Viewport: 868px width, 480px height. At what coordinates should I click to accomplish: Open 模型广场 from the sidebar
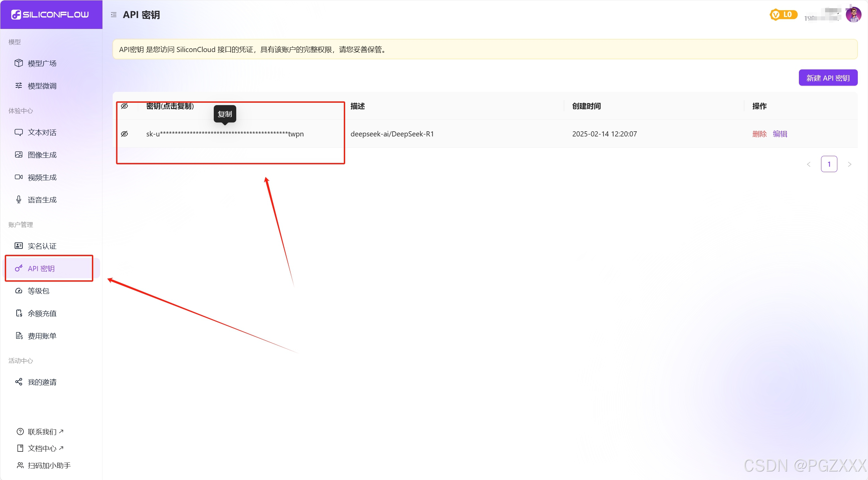(x=42, y=63)
